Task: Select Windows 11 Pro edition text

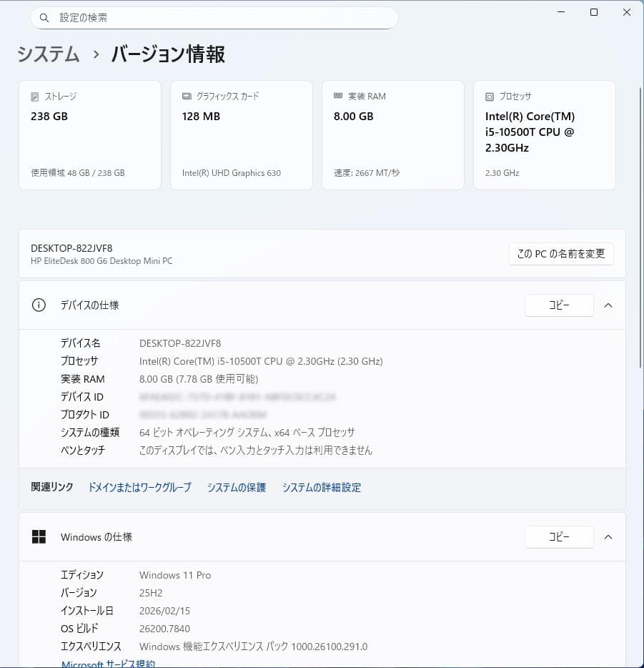Action: click(175, 575)
